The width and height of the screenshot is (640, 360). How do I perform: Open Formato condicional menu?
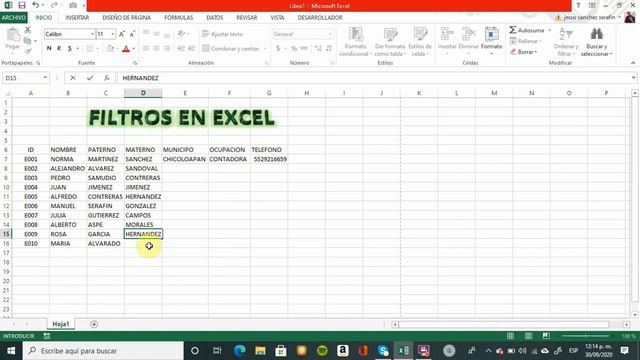(x=355, y=42)
